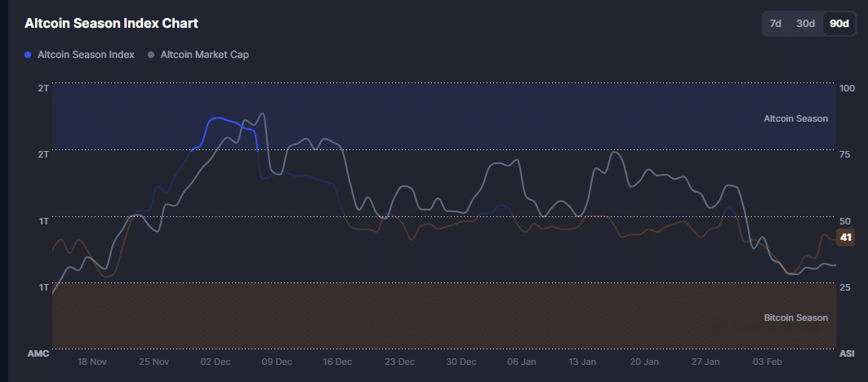Click the 27 Jan date label
The width and height of the screenshot is (868, 382).
(x=706, y=362)
